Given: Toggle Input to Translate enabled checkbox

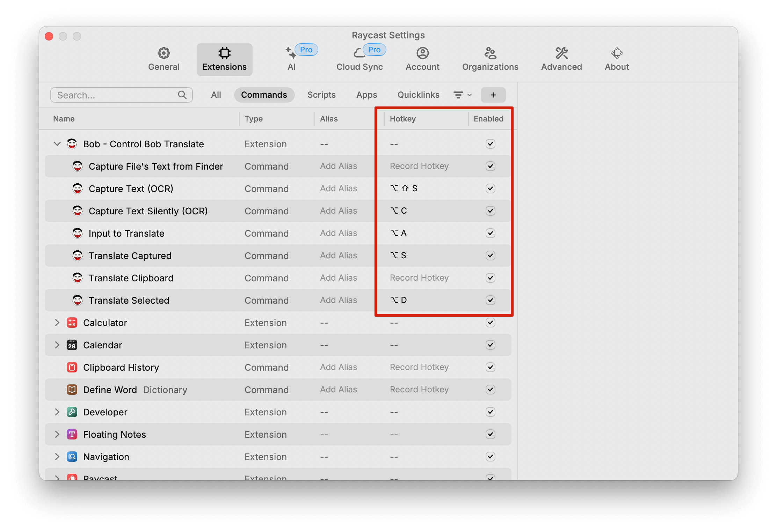Looking at the screenshot, I should click(x=491, y=233).
